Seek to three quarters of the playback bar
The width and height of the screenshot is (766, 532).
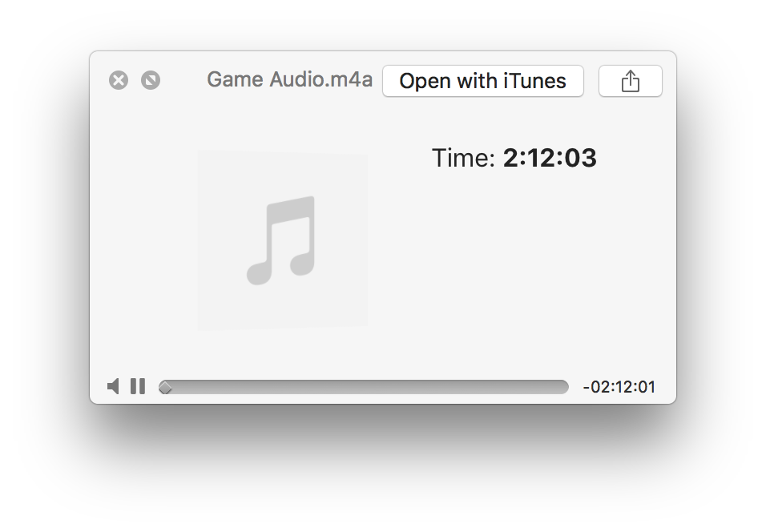(x=466, y=387)
